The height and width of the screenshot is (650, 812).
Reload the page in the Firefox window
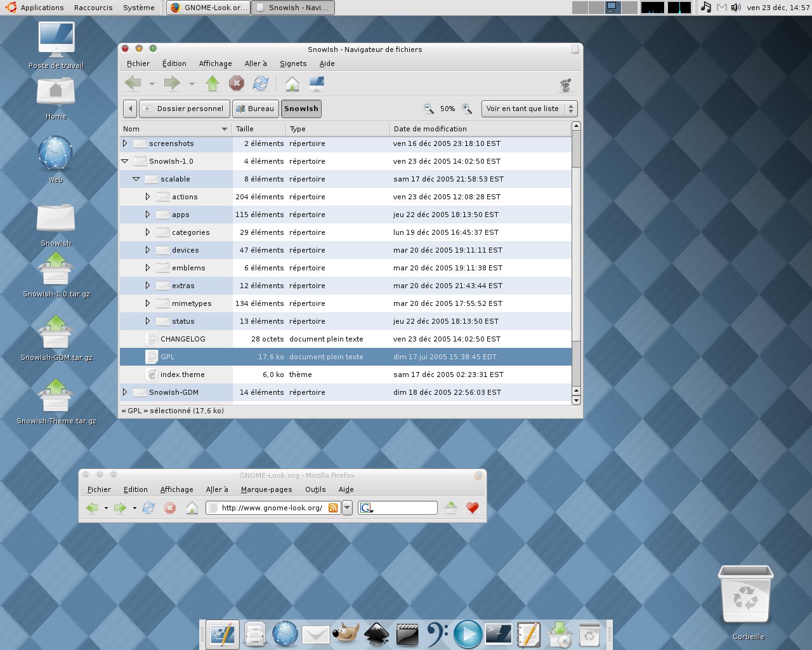coord(149,508)
